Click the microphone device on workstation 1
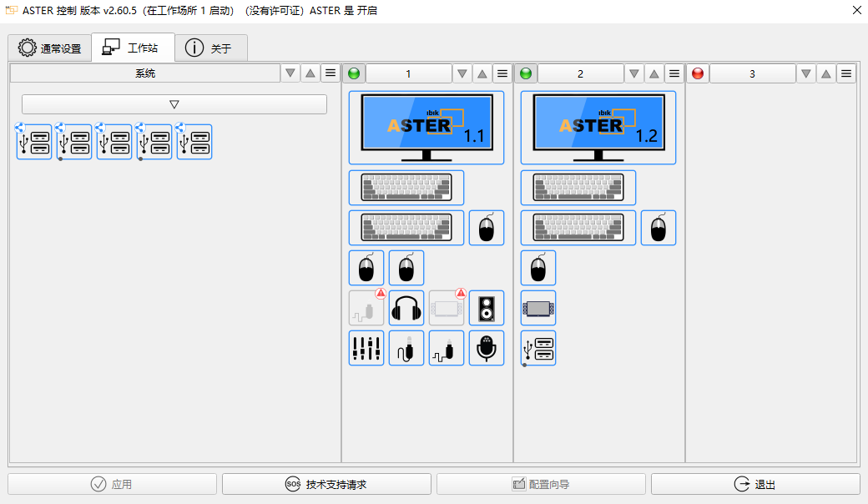This screenshot has width=868, height=504. [x=487, y=348]
